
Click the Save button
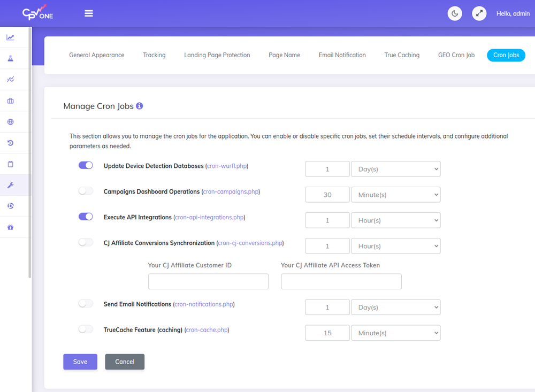coord(80,362)
